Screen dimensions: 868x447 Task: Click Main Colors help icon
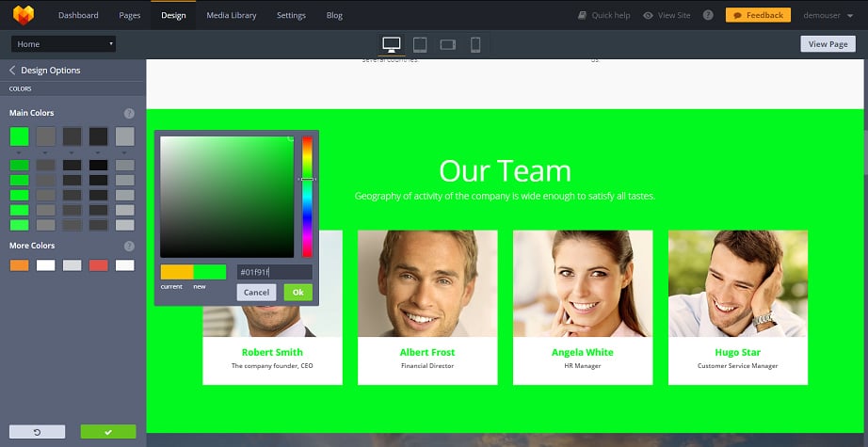pos(129,114)
